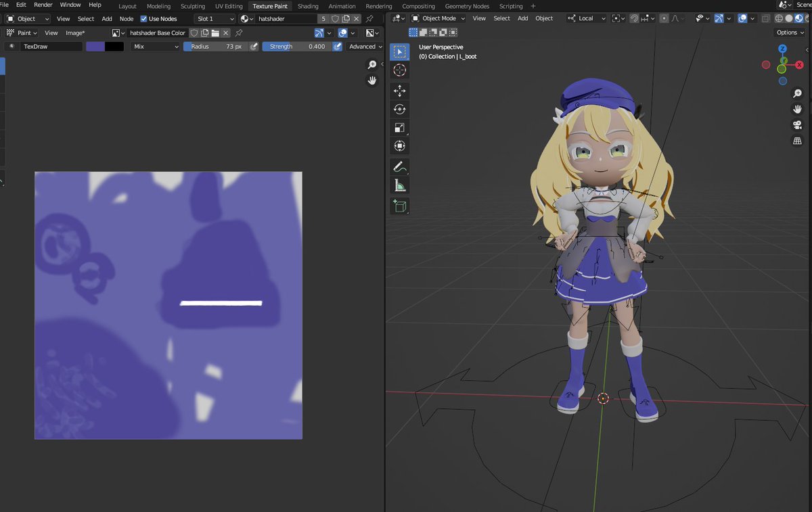The width and height of the screenshot is (812, 512).
Task: Toggle overlays in 3D viewport header
Action: (743, 18)
